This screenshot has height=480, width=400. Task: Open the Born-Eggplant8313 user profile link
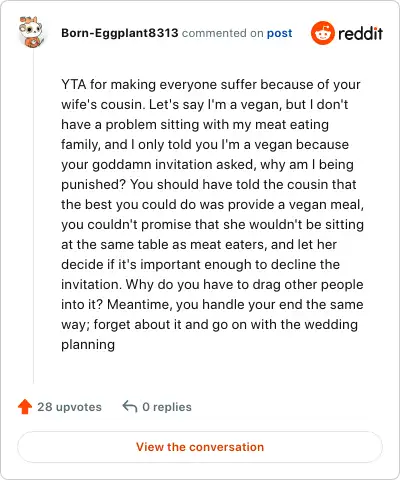pyautogui.click(x=120, y=33)
